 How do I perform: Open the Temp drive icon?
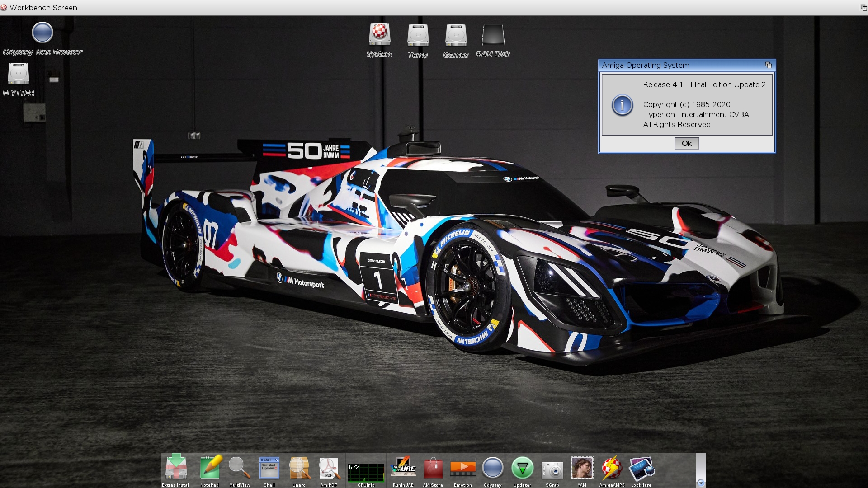pos(418,35)
